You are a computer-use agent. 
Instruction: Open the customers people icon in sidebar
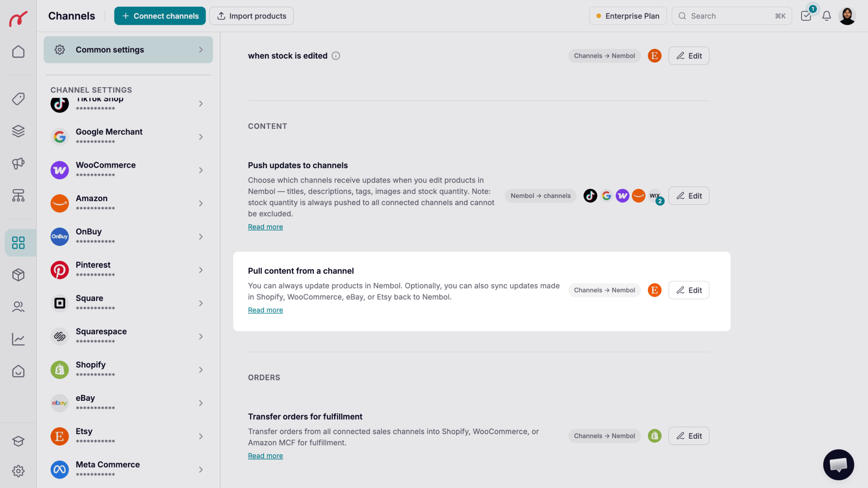point(18,307)
